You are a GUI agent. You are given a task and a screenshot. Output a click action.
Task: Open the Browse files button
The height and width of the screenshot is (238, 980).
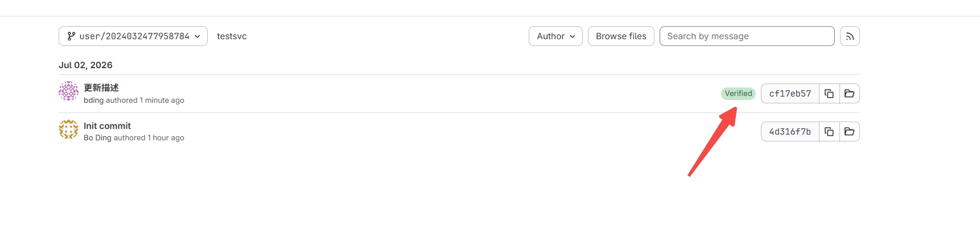click(621, 36)
